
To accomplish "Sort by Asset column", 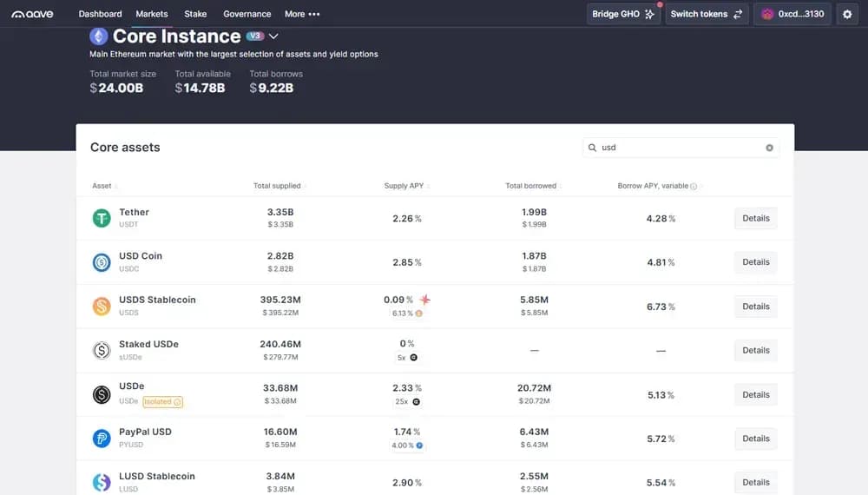I will click(x=105, y=186).
